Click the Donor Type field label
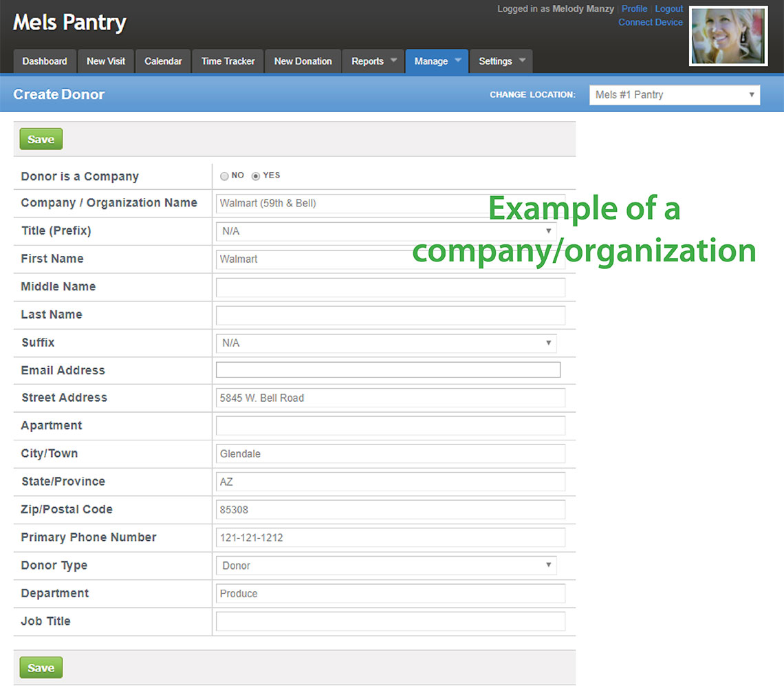This screenshot has width=784, height=686. coord(54,566)
